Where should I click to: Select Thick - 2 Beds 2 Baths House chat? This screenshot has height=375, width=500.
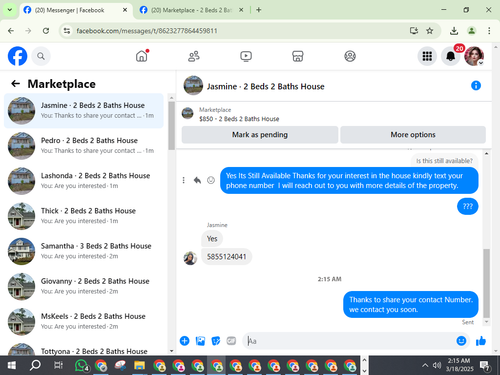click(x=84, y=216)
